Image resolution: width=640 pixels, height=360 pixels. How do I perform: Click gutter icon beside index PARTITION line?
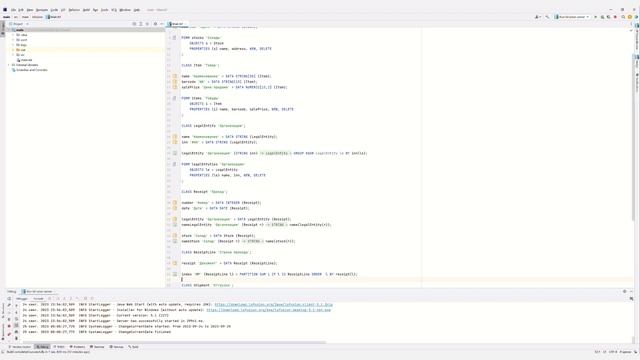(175, 274)
